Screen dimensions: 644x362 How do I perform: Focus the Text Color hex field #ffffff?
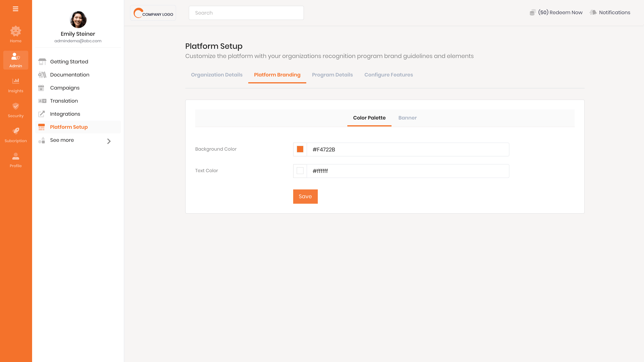pos(408,171)
